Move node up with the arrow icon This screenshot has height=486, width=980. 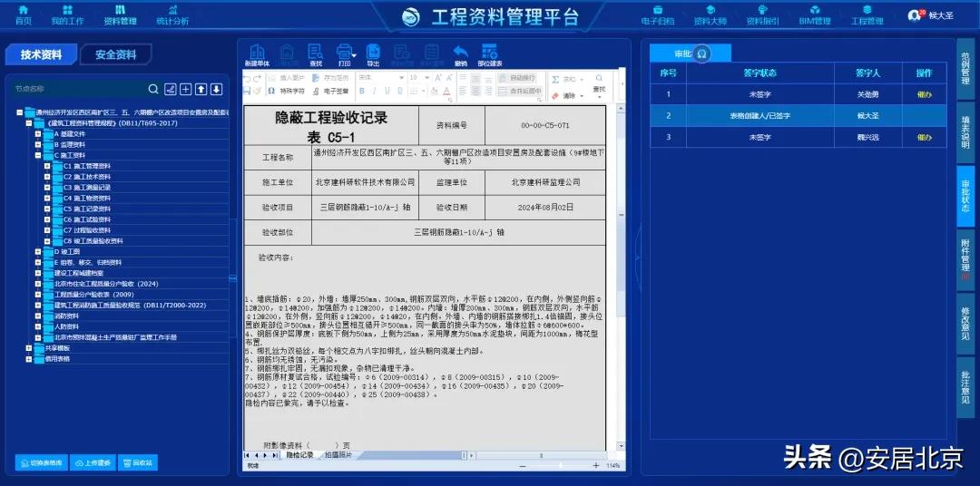(201, 90)
